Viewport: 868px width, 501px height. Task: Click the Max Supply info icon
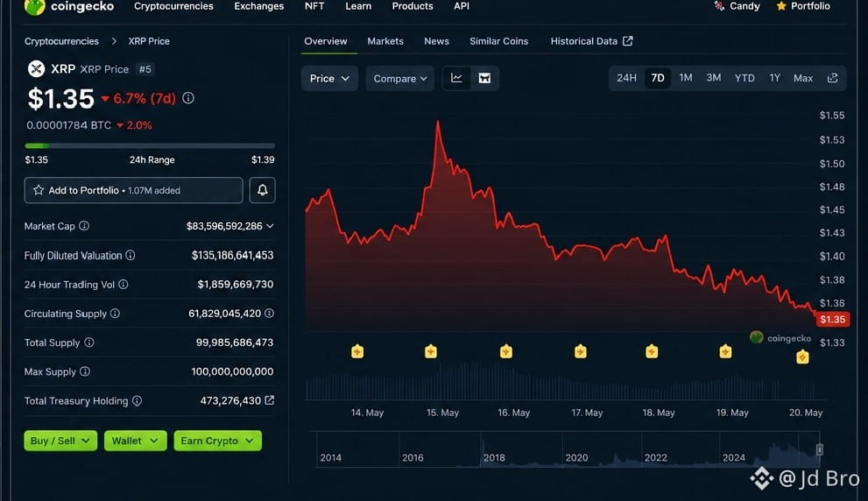click(x=85, y=371)
